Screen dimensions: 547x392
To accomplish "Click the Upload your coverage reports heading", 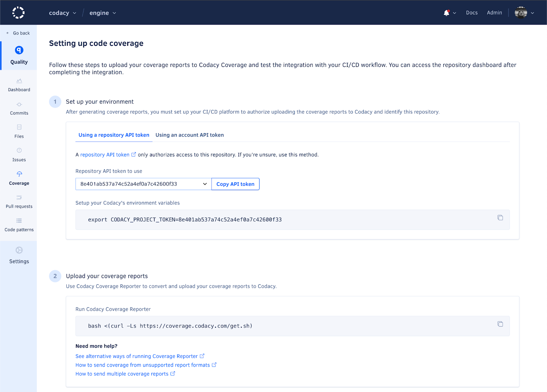I will 107,276.
